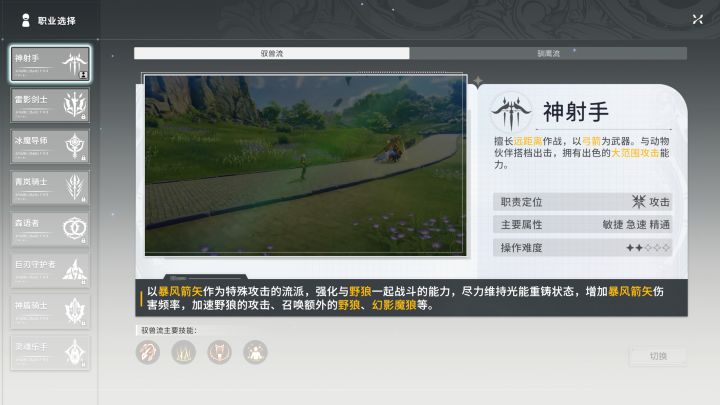
Task: Click the 驭兽流主要技能 label
Action: click(169, 331)
